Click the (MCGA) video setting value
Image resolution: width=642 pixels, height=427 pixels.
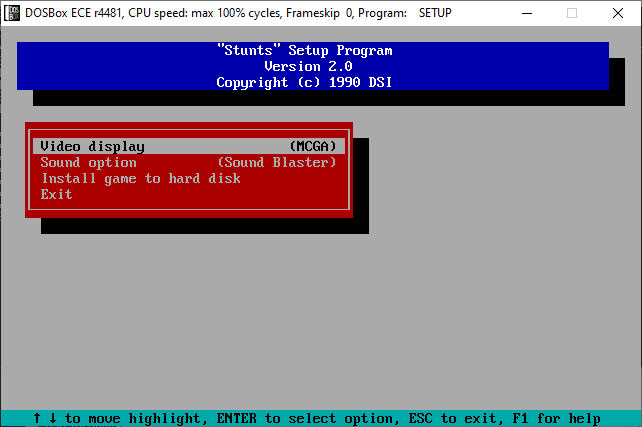(x=313, y=146)
